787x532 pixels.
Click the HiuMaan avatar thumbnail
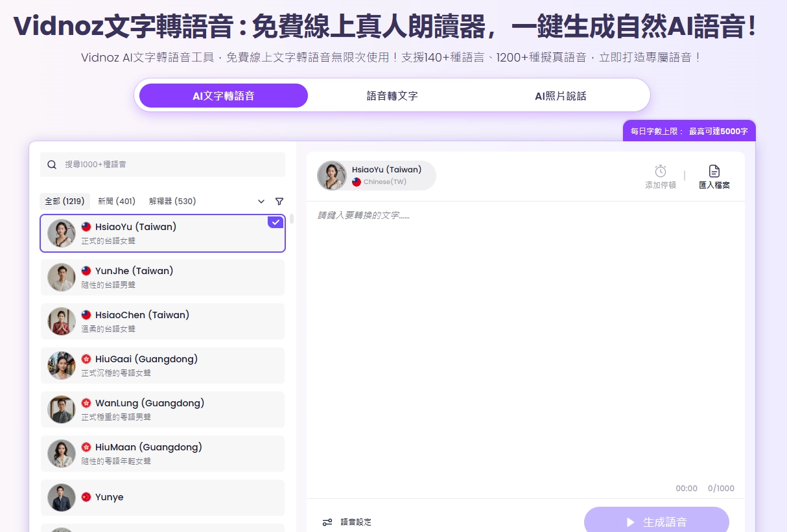62,454
